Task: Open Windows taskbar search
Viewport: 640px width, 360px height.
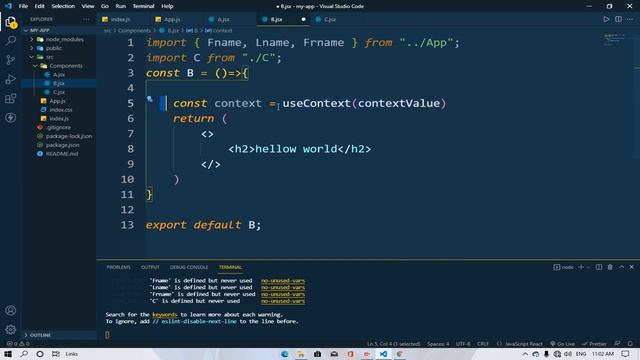Action: coord(24,354)
